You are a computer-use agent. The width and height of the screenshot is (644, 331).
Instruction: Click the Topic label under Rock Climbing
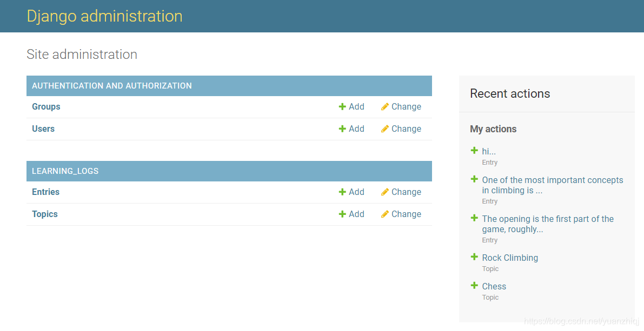click(490, 269)
